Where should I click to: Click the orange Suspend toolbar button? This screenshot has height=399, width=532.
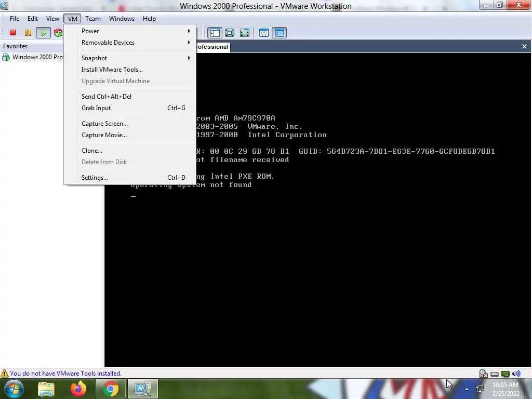point(28,33)
